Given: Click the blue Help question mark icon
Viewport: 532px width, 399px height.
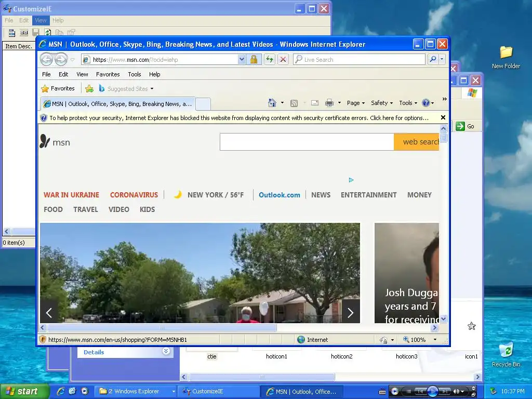Looking at the screenshot, I should pos(426,103).
